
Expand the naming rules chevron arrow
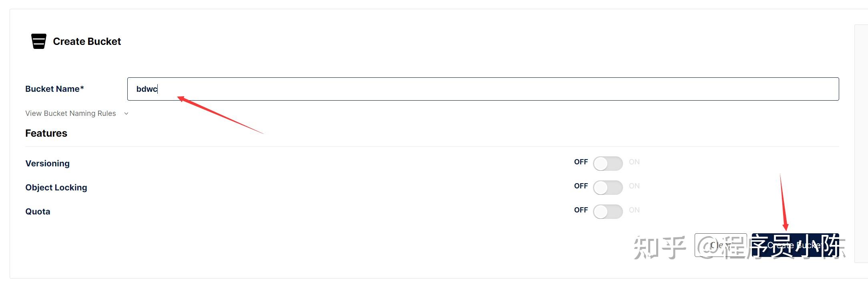tap(127, 113)
